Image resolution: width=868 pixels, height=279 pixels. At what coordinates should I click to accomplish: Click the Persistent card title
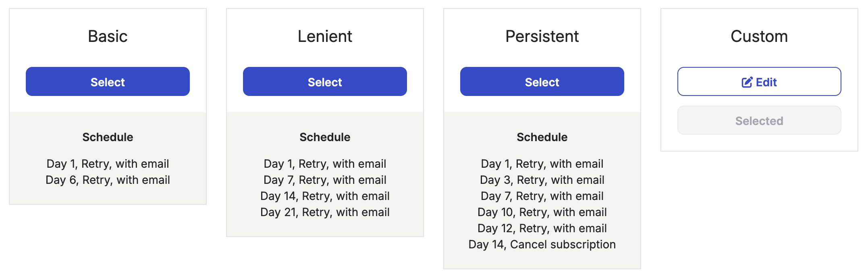coord(542,36)
